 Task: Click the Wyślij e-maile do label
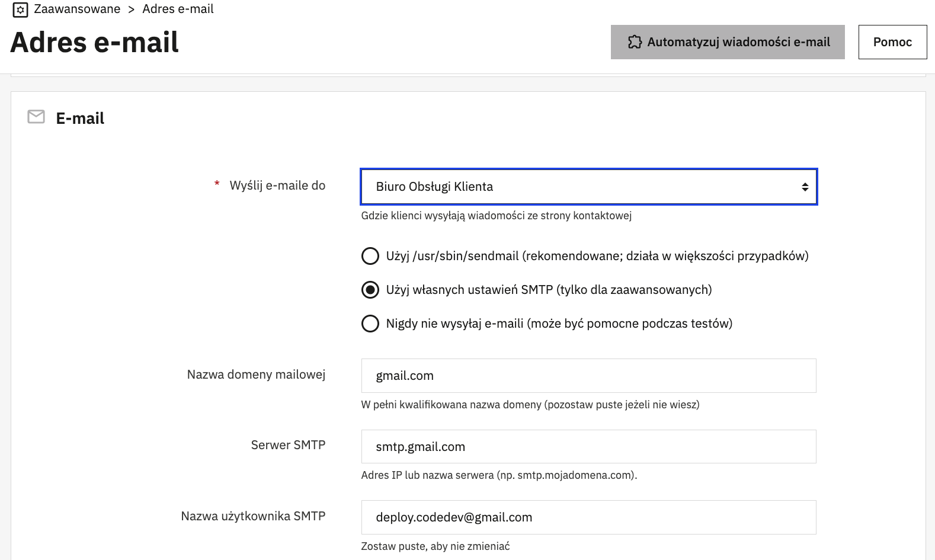click(277, 185)
